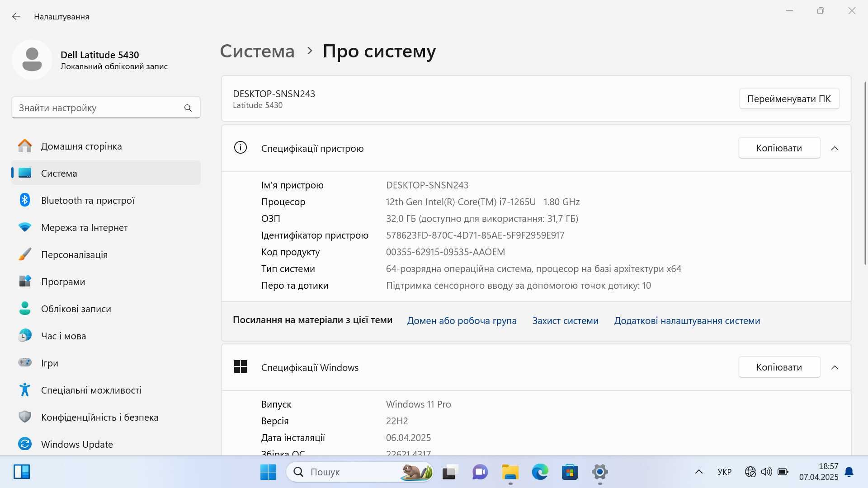Select the install date 06.04.2025
The image size is (868, 488).
coord(408,438)
